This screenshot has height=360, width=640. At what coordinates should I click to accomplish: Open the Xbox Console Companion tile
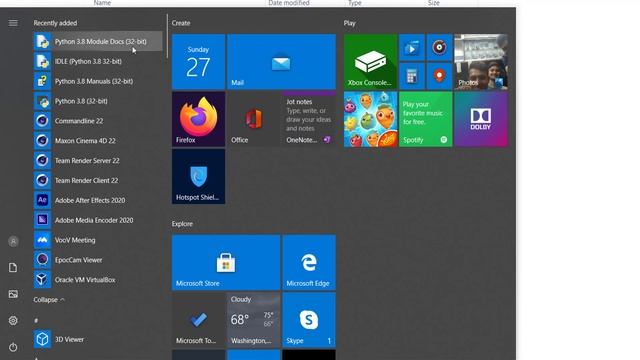coord(370,62)
